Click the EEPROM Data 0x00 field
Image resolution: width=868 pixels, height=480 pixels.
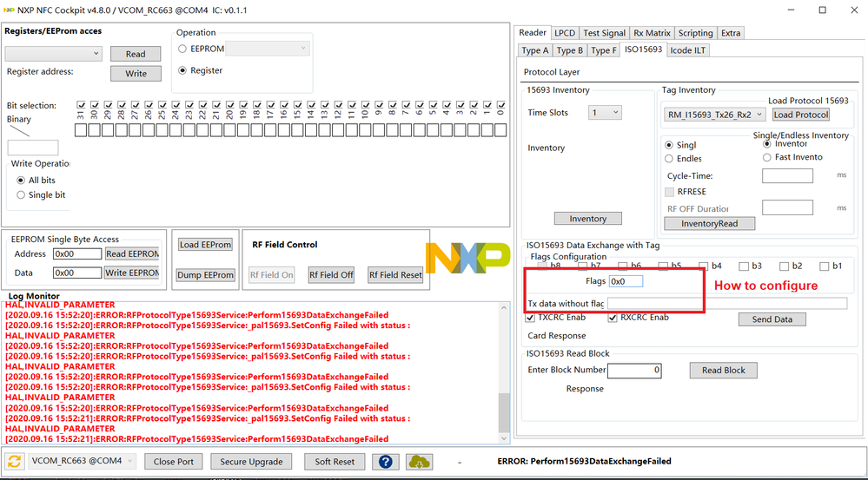tap(77, 273)
